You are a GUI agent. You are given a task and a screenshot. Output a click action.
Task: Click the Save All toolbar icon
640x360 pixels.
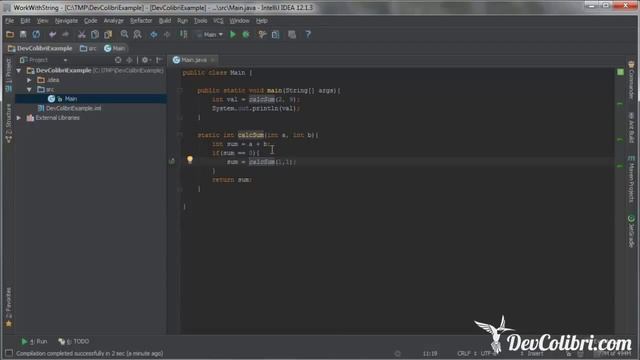(23, 35)
